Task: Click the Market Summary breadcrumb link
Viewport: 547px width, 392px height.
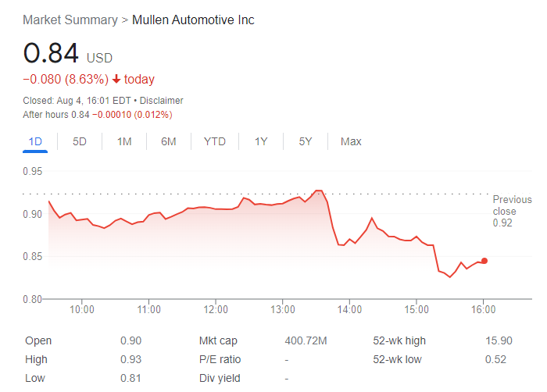Action: point(70,20)
